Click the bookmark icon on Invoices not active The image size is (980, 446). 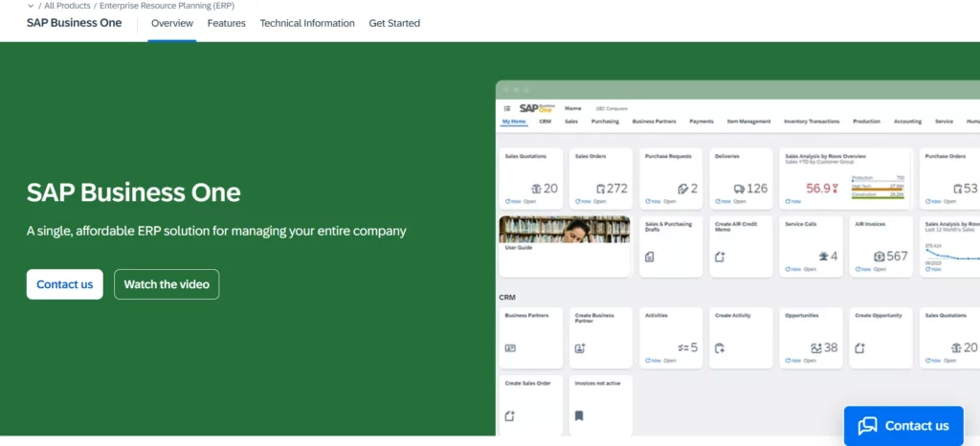coord(579,415)
